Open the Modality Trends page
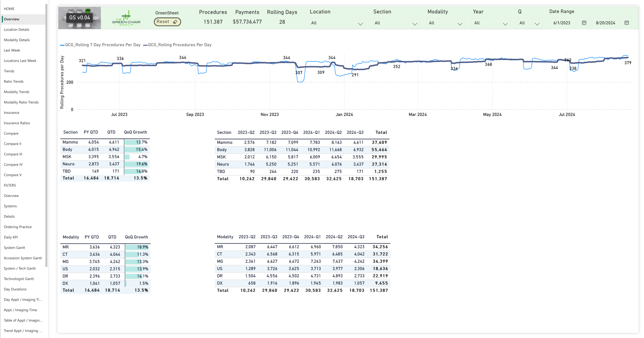The height and width of the screenshot is (338, 644). [17, 92]
